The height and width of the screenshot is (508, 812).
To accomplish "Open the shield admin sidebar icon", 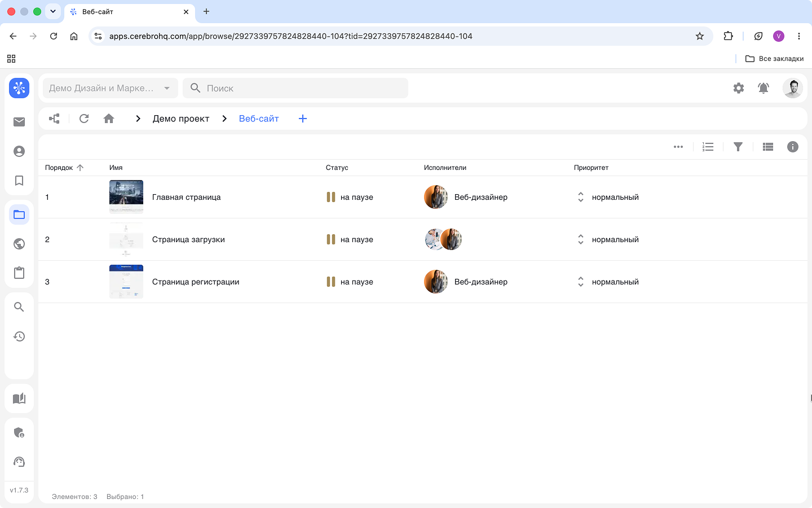I will pos(19,432).
